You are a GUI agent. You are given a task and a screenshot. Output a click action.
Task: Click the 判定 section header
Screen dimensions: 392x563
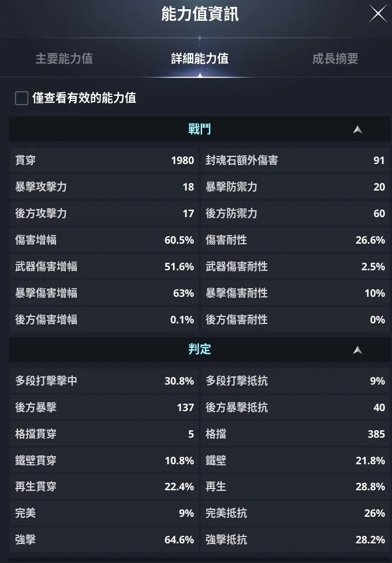click(199, 349)
